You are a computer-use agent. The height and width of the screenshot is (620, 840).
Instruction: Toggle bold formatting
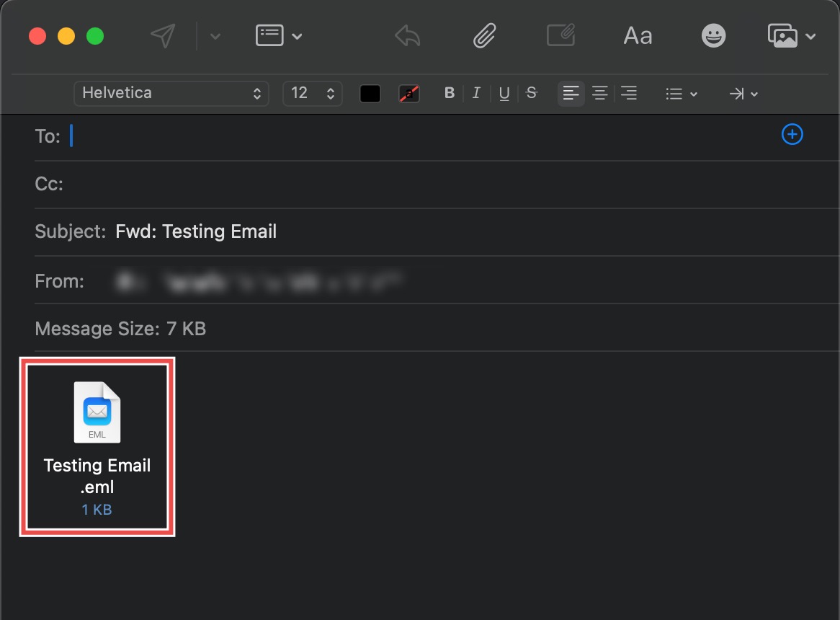point(450,93)
